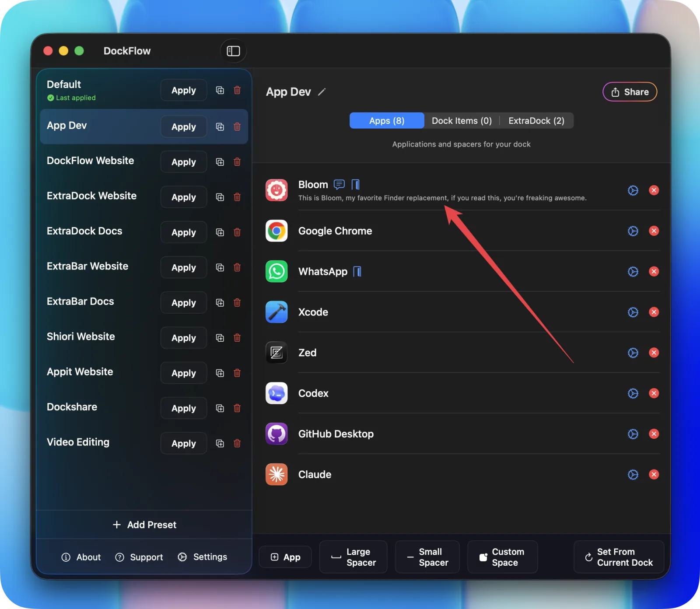
Task: Open settings gear for Zed
Action: click(633, 353)
